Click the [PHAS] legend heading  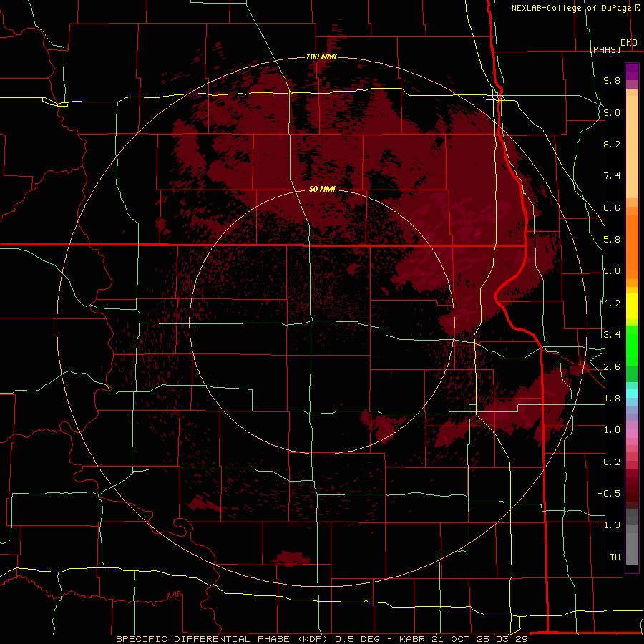click(605, 49)
